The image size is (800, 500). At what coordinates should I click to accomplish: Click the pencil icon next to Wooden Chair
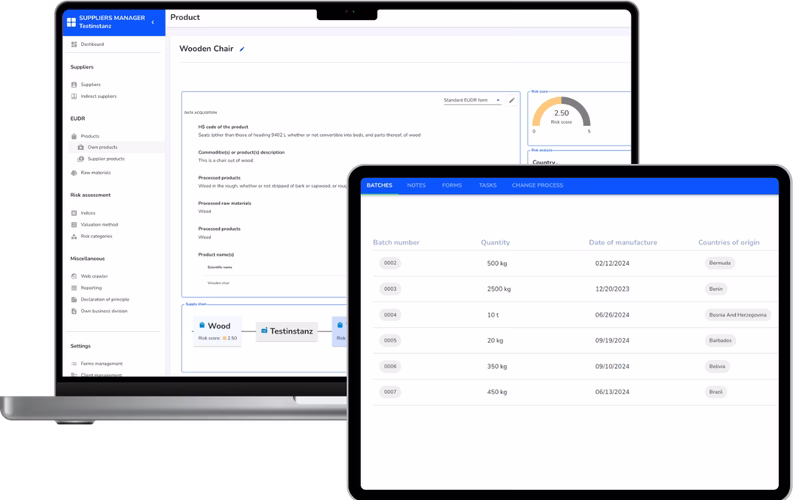(242, 49)
